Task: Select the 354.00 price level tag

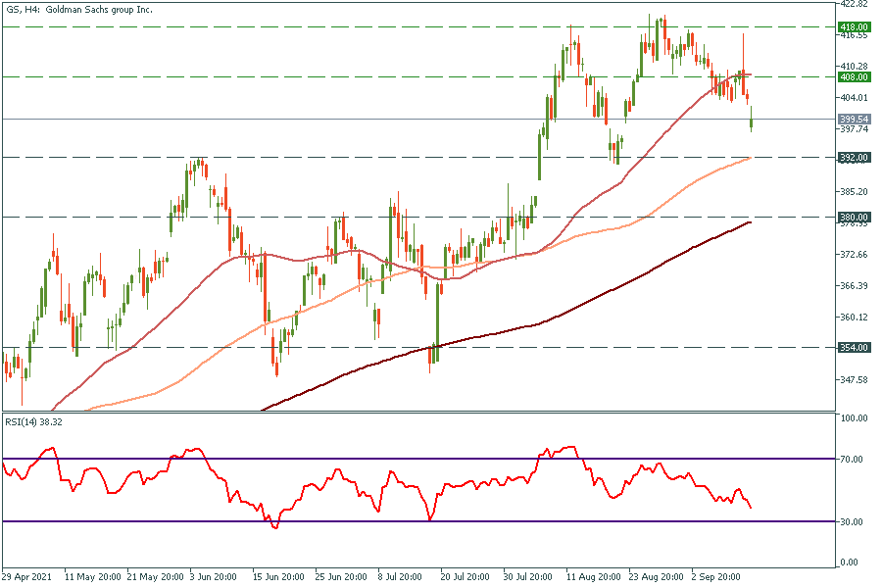Action: [x=855, y=348]
